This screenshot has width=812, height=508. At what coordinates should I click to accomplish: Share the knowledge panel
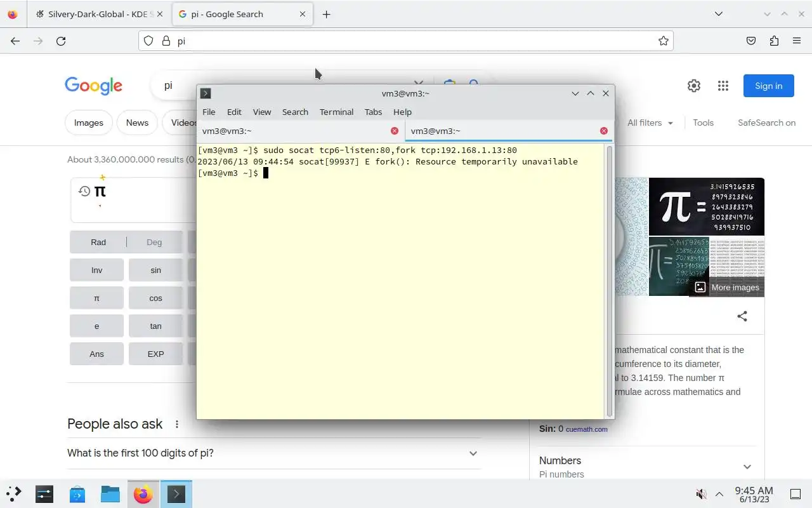[x=742, y=316]
